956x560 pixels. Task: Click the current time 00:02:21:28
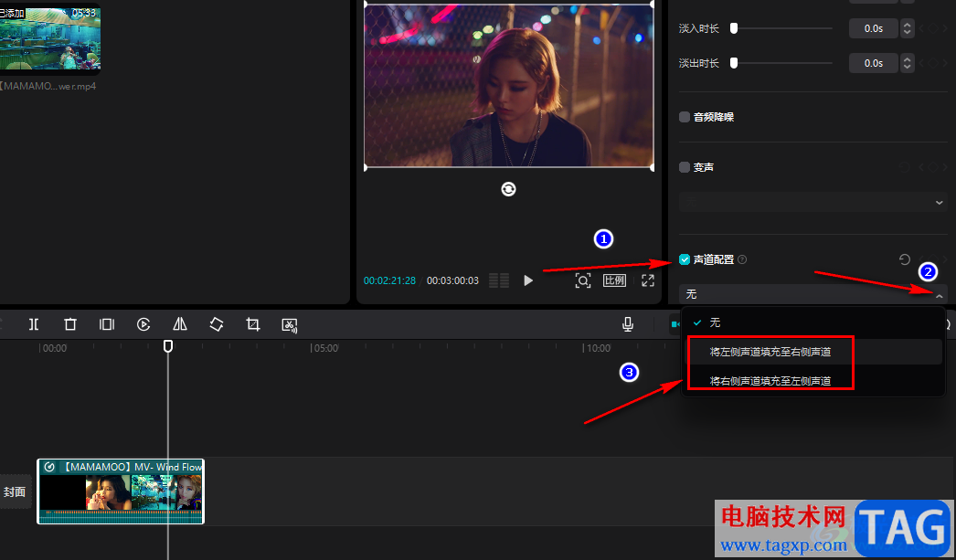(x=389, y=281)
